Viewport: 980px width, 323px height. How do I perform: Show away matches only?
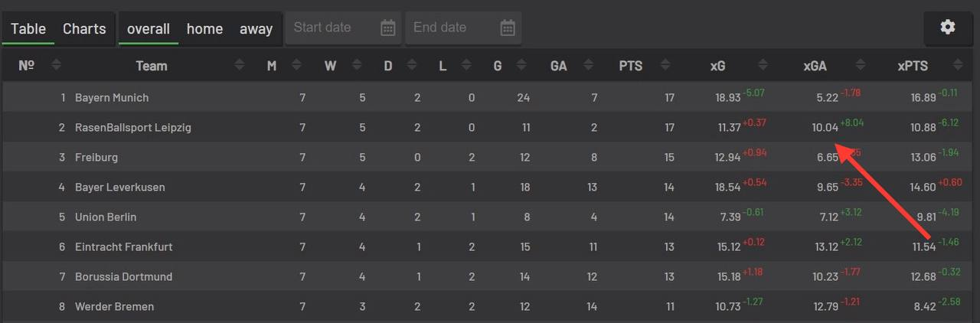pyautogui.click(x=256, y=29)
